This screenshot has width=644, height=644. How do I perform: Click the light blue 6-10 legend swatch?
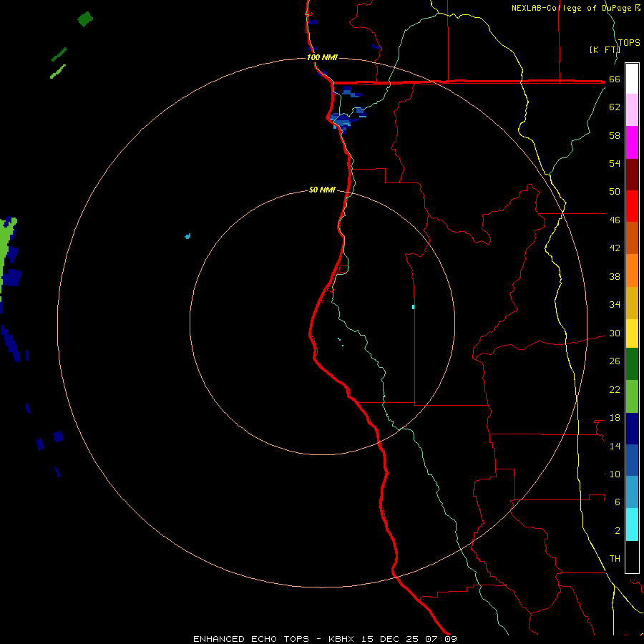[x=632, y=492]
